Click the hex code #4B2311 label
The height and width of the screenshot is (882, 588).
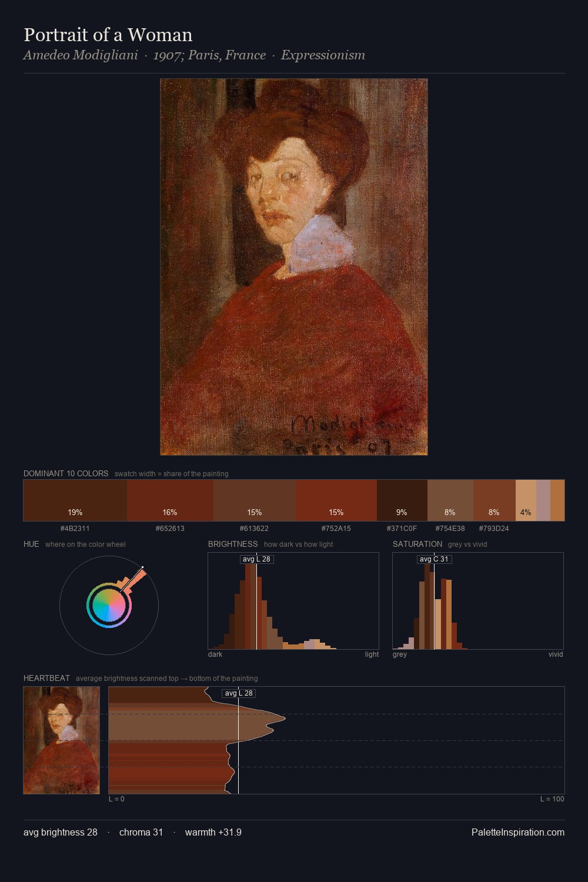click(75, 529)
